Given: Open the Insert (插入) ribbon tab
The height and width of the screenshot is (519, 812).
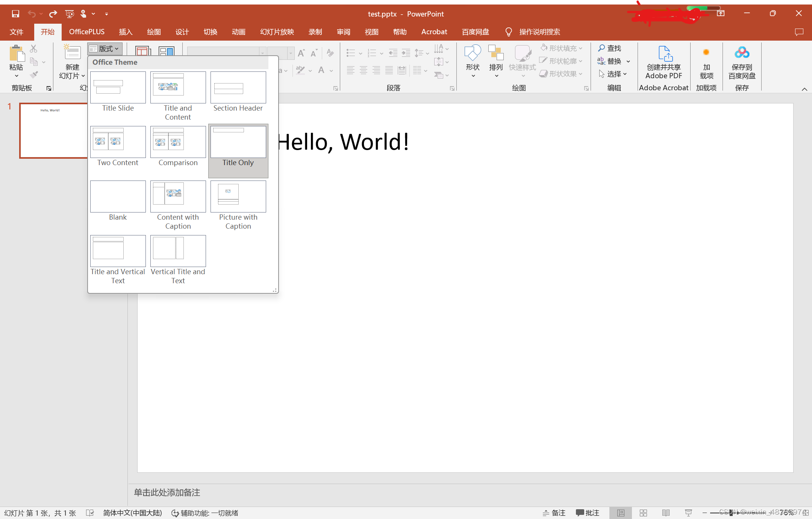Looking at the screenshot, I should tap(126, 32).
